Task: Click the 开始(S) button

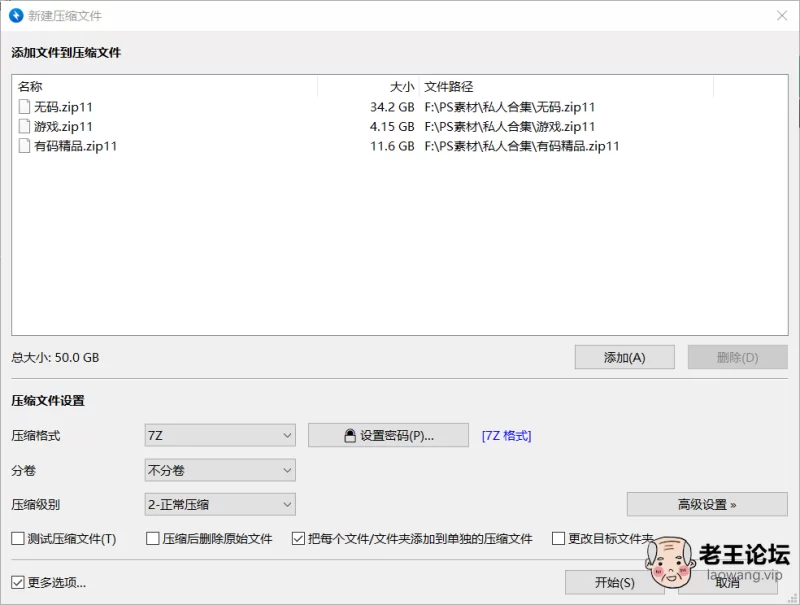Action: point(614,582)
